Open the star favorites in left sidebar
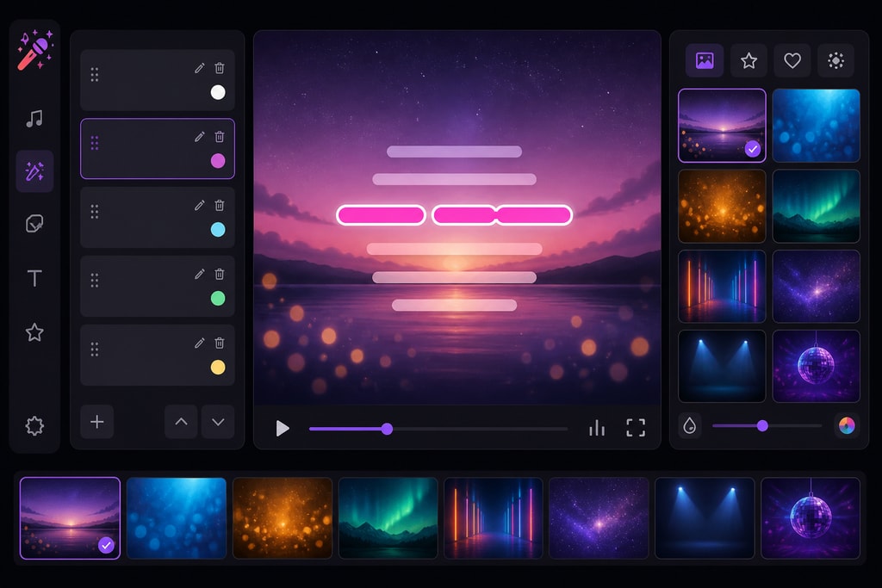Screen dimensions: 882x588 coord(34,332)
